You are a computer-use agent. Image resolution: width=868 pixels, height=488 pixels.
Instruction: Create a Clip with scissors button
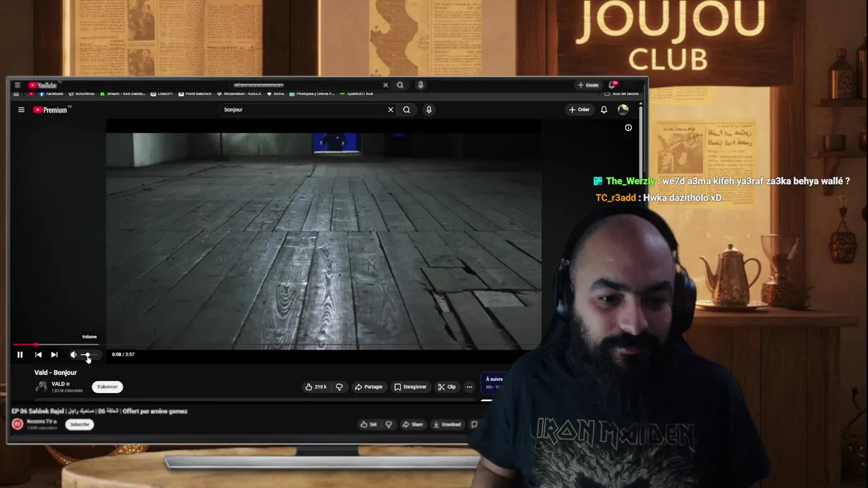[447, 387]
